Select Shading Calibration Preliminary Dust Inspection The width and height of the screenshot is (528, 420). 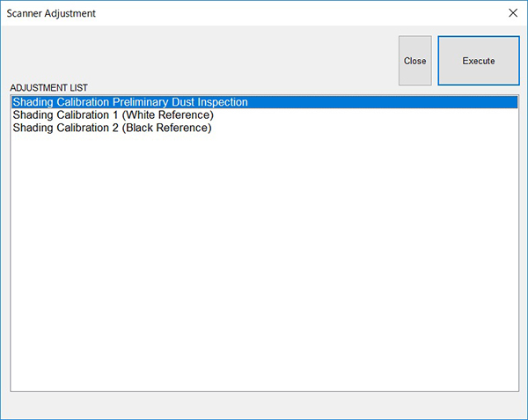(x=264, y=102)
